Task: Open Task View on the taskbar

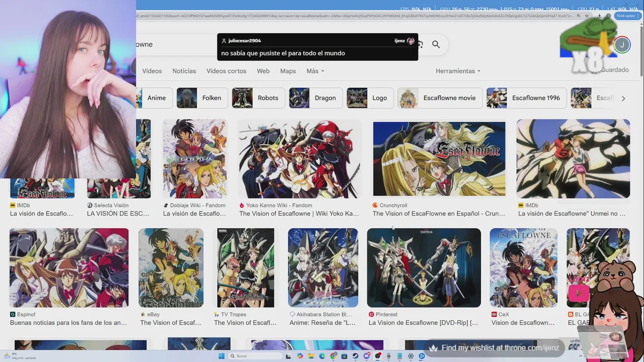Action: pyautogui.click(x=288, y=356)
